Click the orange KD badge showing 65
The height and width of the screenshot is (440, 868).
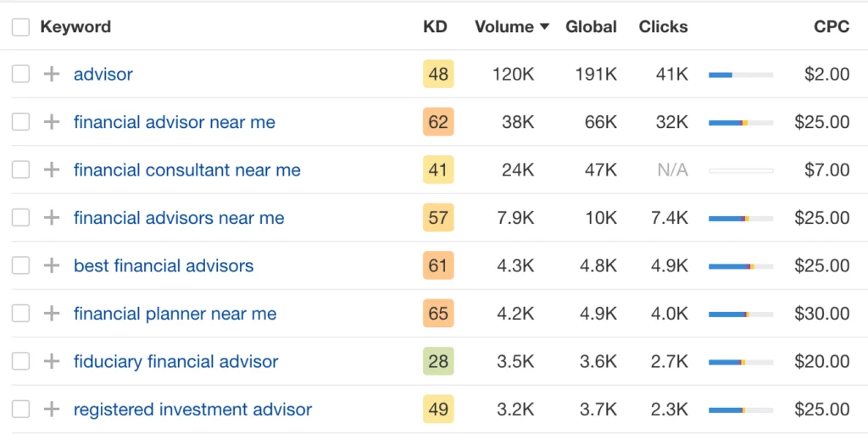tap(438, 314)
